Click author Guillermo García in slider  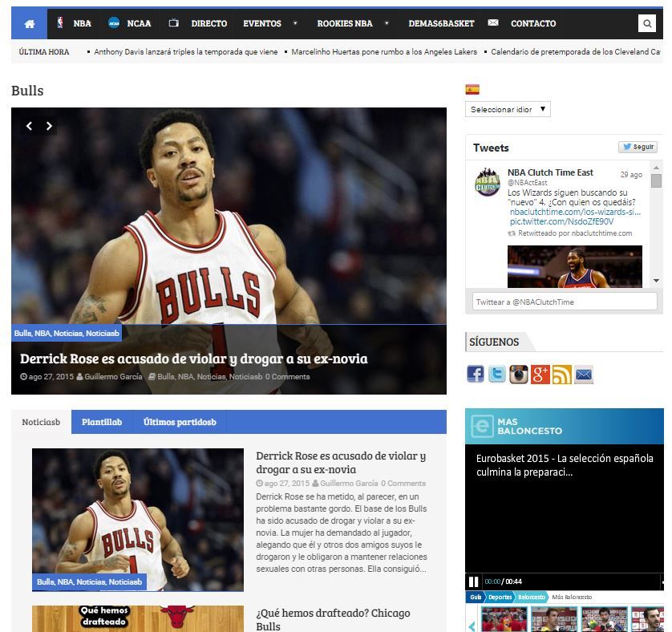click(113, 376)
